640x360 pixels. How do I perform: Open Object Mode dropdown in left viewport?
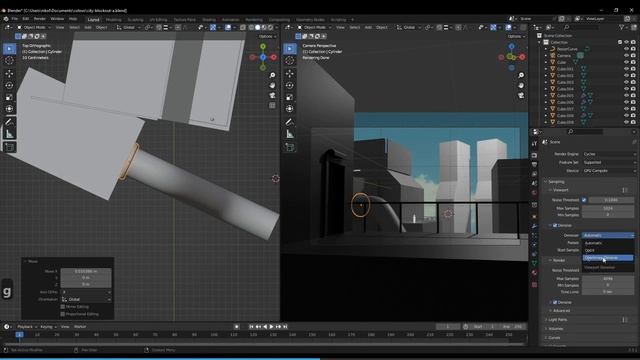point(34,27)
